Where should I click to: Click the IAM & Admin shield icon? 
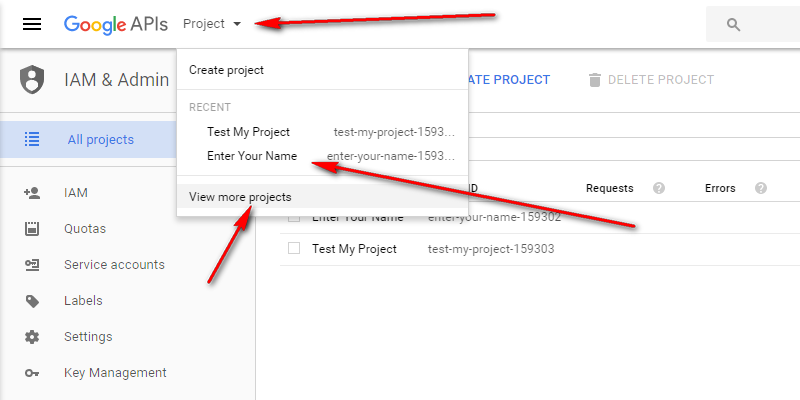click(x=32, y=79)
